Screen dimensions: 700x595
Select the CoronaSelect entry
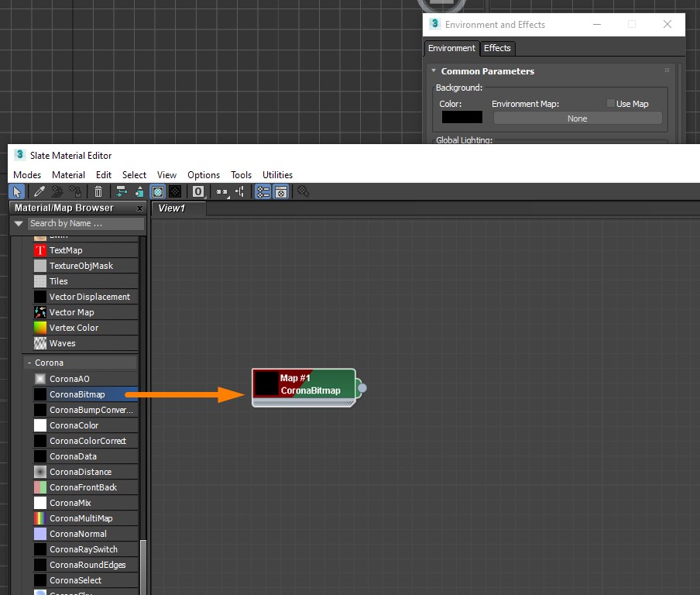[85, 580]
